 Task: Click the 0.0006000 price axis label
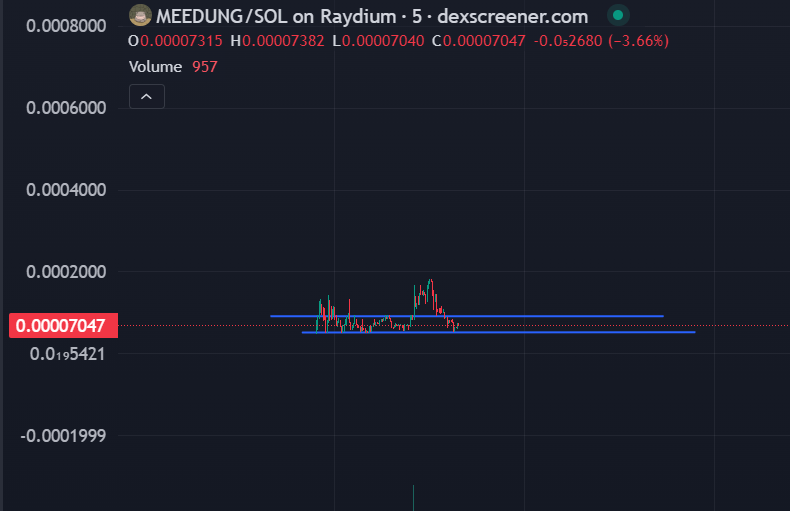point(66,108)
